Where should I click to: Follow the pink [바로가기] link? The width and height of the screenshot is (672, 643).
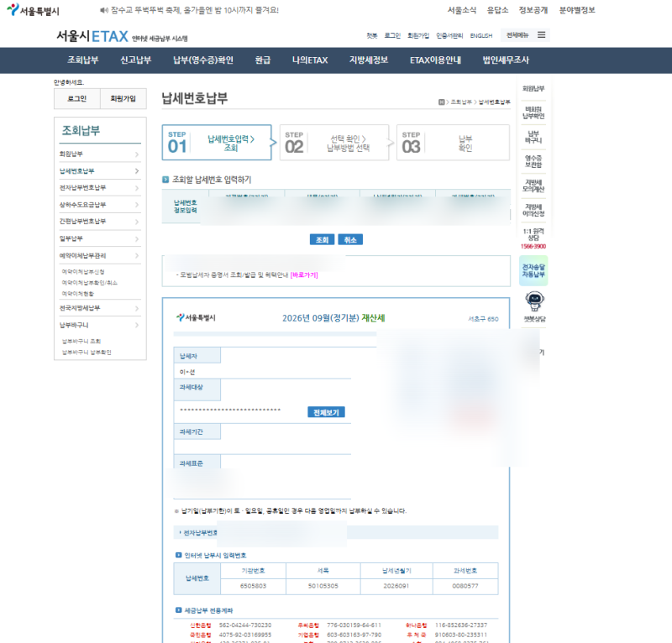(304, 275)
